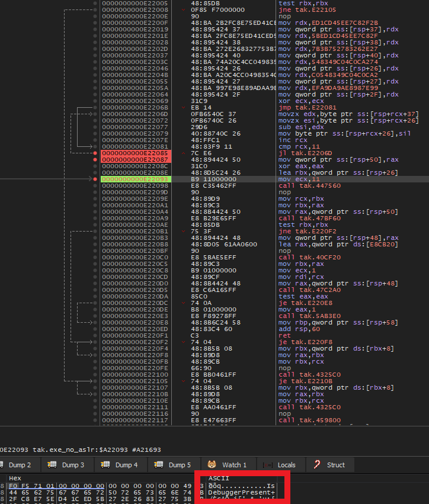Viewport: 429px width, 504px height.
Task: Select the 'call tak.447560' instruction
Action: coord(309,185)
